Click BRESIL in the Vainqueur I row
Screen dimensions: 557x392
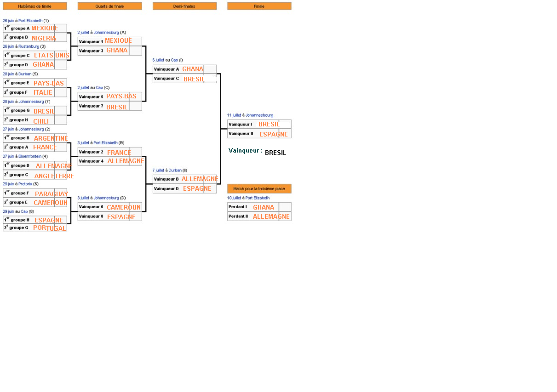[269, 124]
